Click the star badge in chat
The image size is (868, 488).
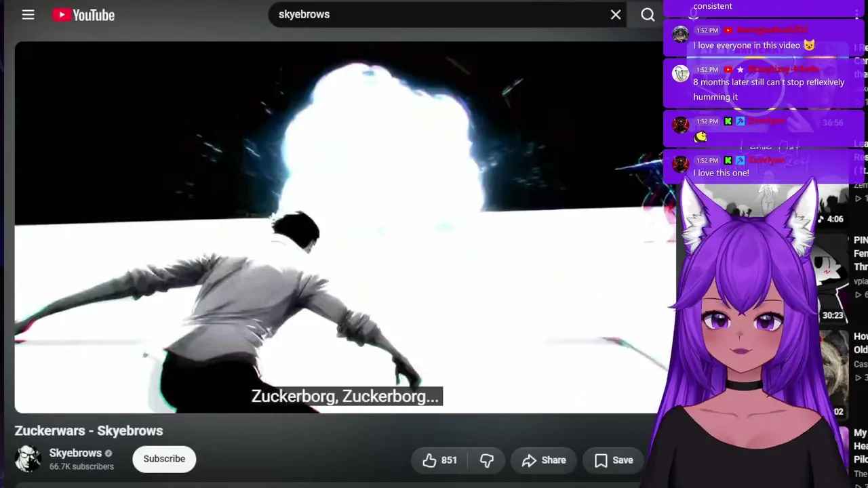(x=740, y=69)
